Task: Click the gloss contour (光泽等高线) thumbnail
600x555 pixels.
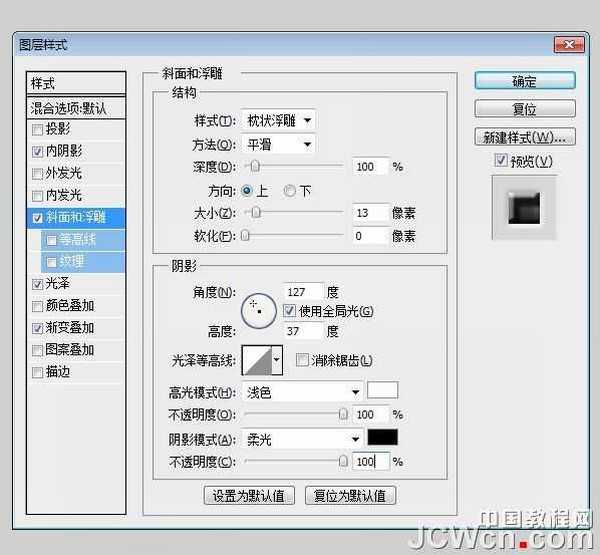Action: click(x=257, y=360)
